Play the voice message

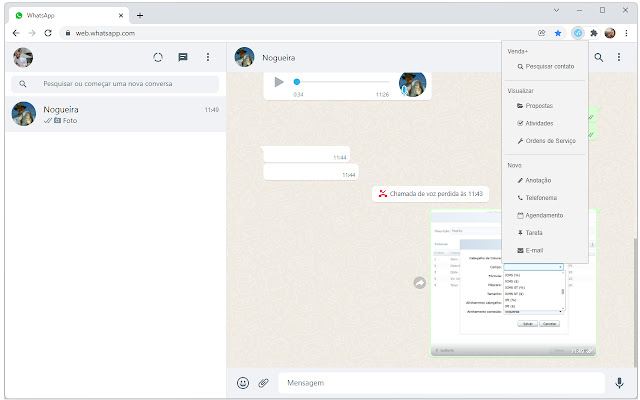coord(279,82)
